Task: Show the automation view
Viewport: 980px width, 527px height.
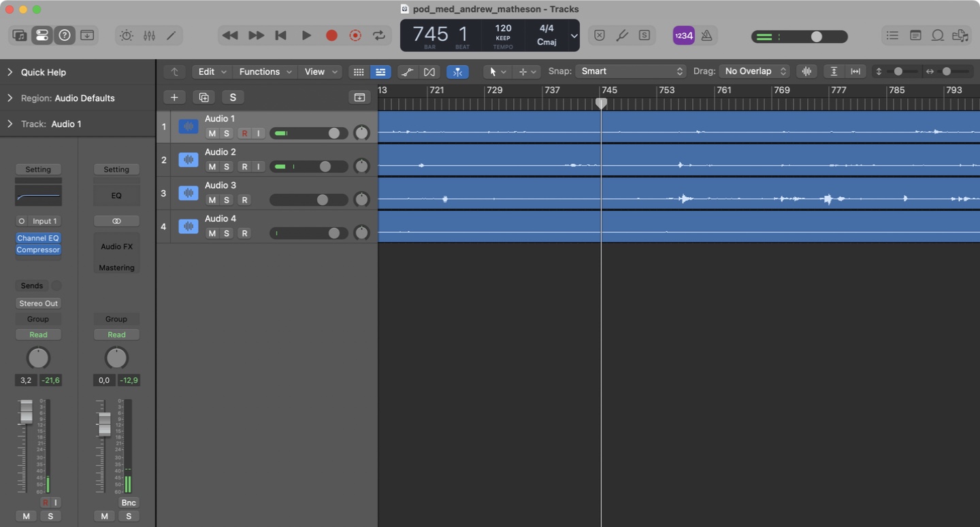Action: pos(407,71)
